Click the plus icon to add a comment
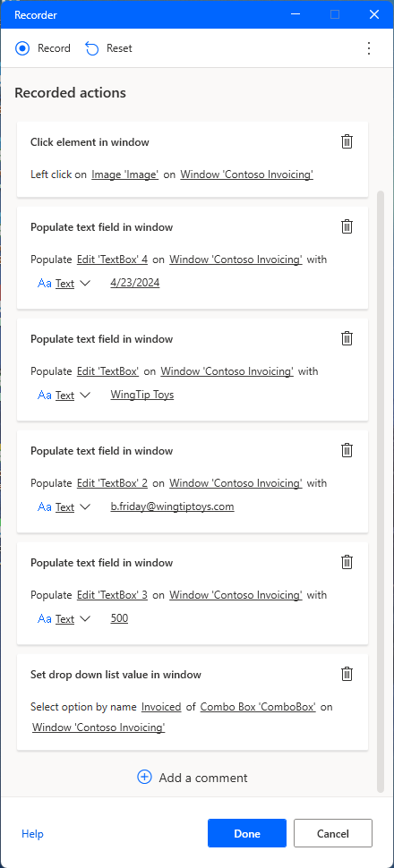Screen dimensions: 394x868 click(144, 778)
